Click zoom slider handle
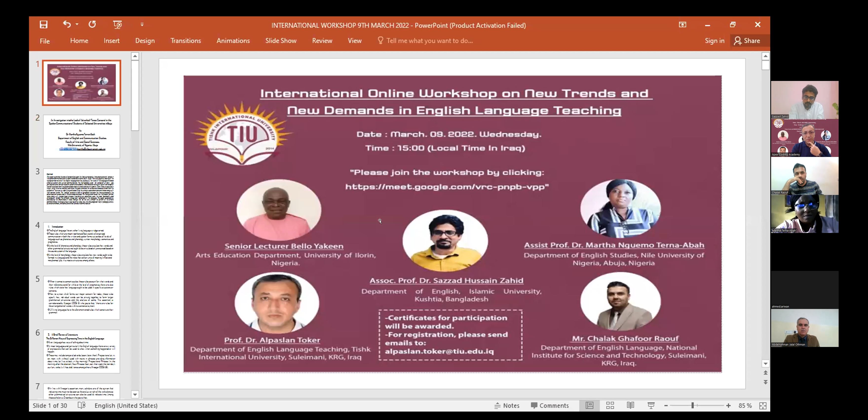The image size is (868, 420). point(692,405)
